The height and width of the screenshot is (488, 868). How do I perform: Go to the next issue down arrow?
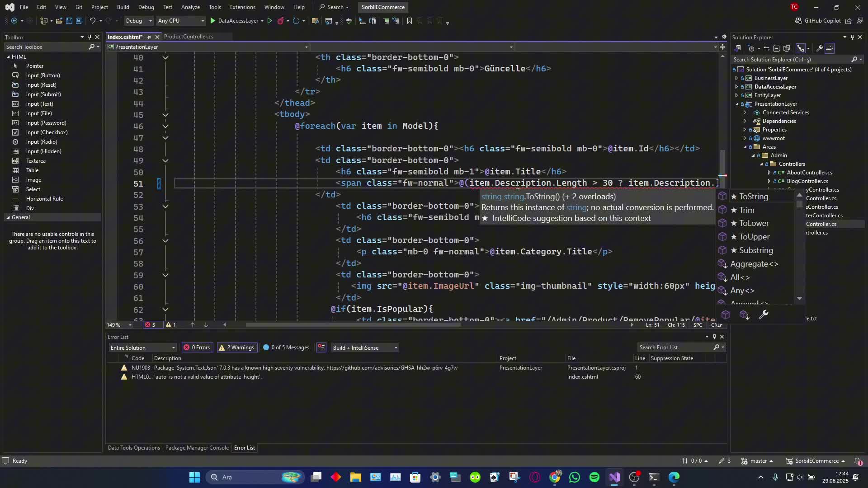click(x=205, y=325)
